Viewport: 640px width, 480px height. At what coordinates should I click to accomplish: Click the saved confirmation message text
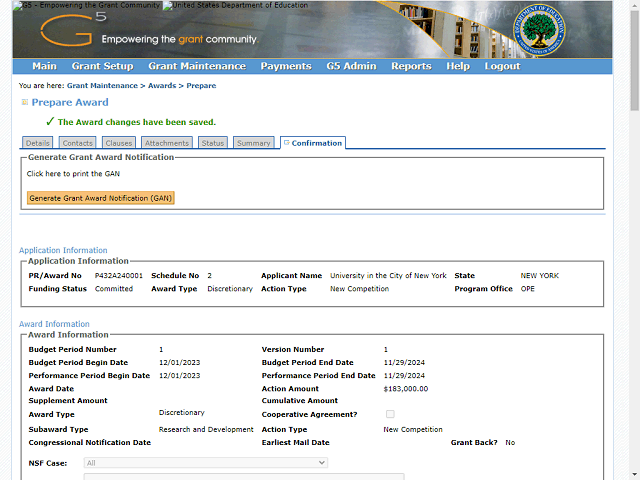(x=137, y=122)
